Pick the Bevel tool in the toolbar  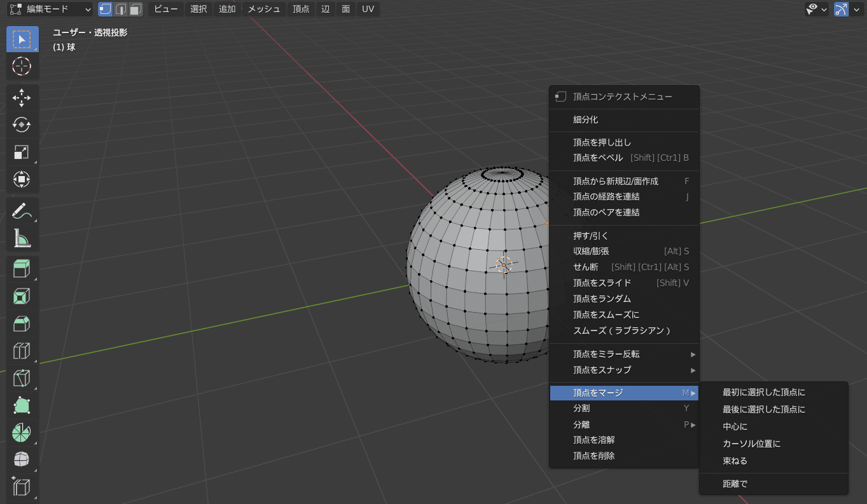[x=22, y=324]
